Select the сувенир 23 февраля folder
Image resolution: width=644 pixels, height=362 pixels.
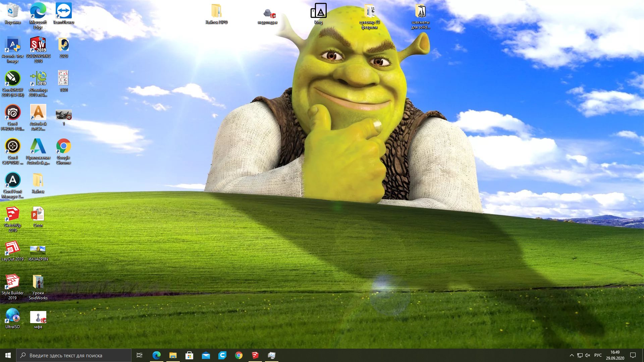(369, 16)
